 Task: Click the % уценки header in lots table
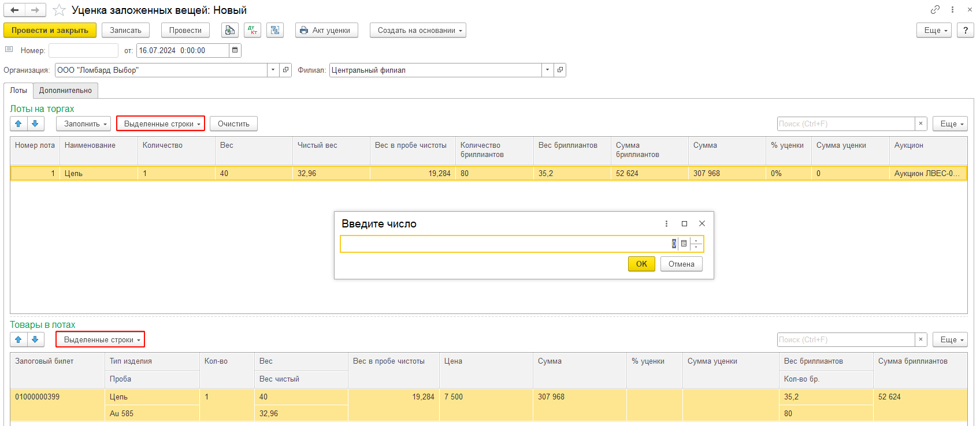pyautogui.click(x=788, y=150)
